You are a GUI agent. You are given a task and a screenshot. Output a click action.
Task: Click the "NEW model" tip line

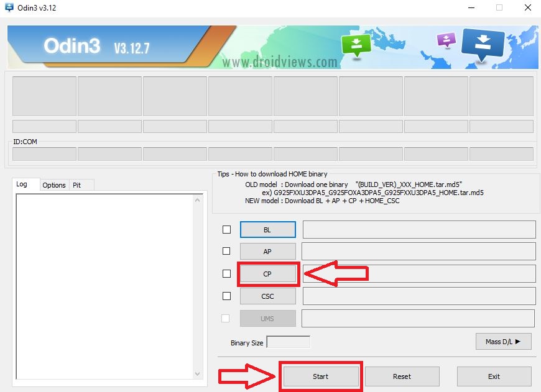pos(322,201)
